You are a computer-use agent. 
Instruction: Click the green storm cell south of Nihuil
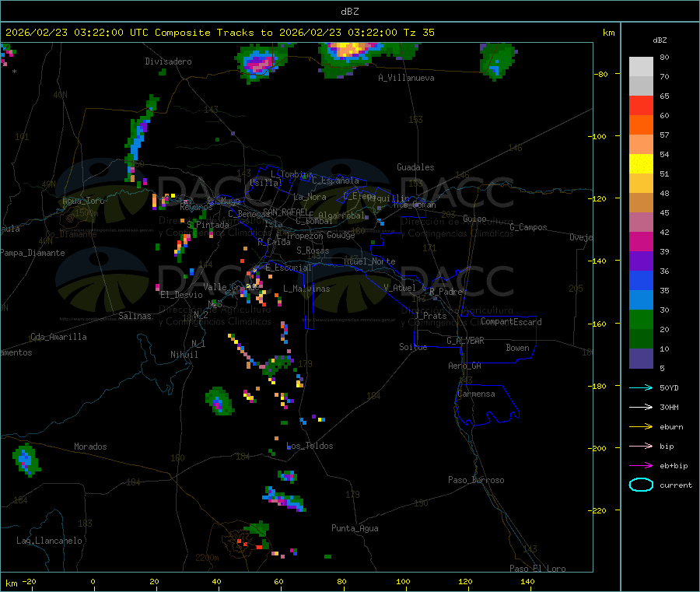pos(219,401)
